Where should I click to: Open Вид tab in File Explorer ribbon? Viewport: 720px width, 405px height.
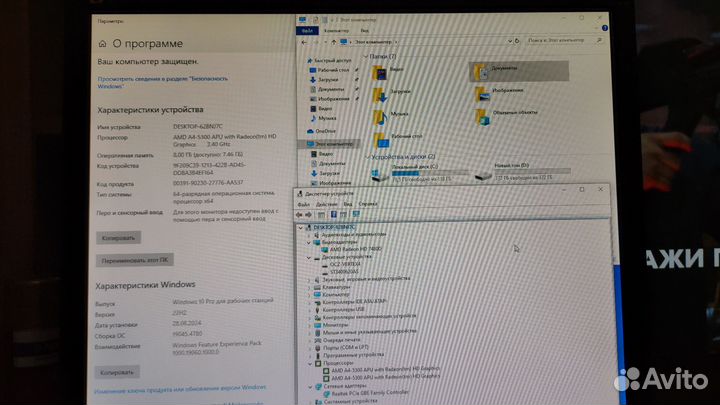(364, 31)
